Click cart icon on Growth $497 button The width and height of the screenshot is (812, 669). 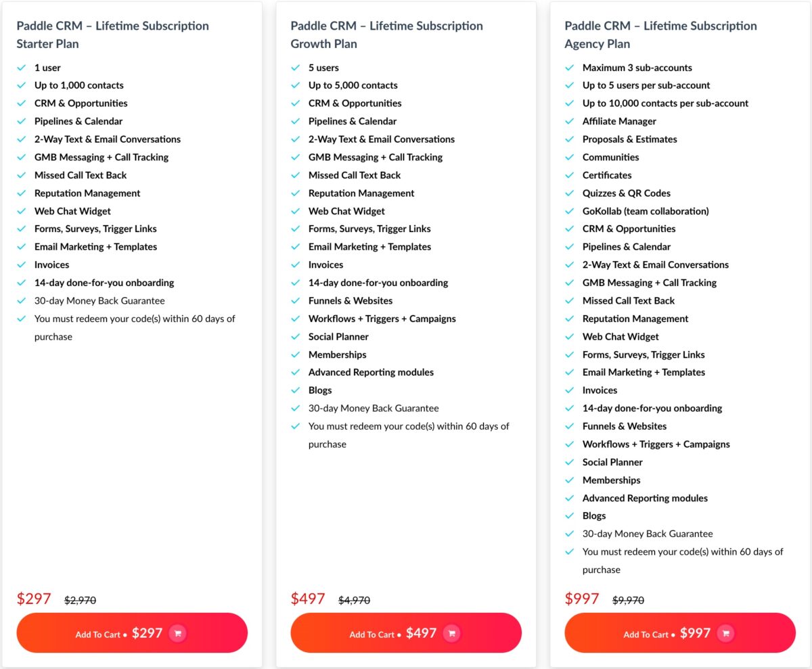click(x=451, y=633)
